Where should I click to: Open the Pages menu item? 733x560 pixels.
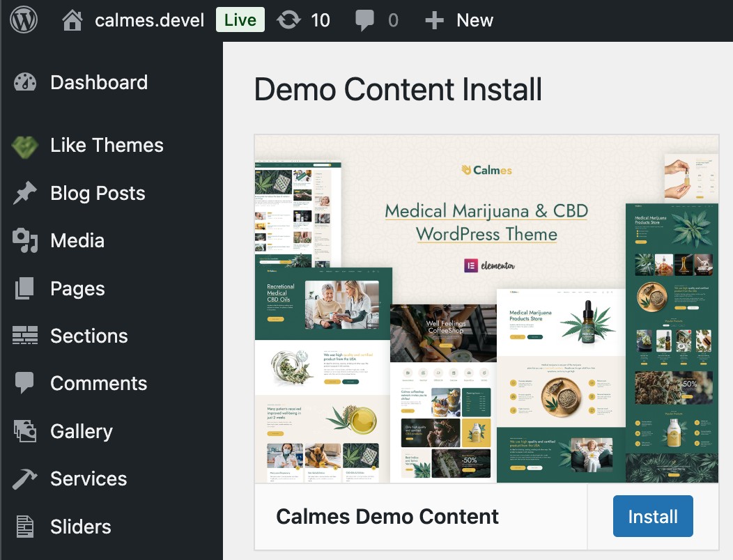click(x=77, y=289)
